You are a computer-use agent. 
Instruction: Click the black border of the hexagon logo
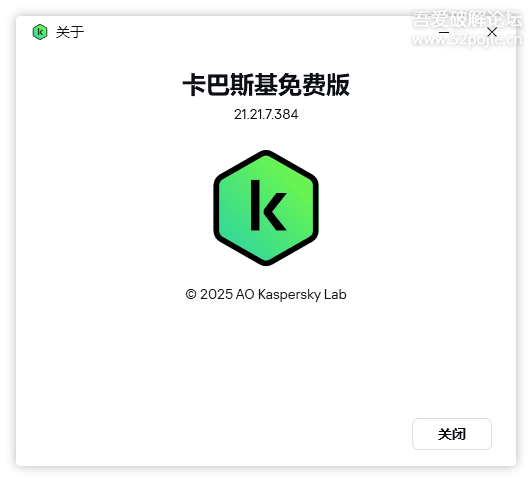pos(216,208)
